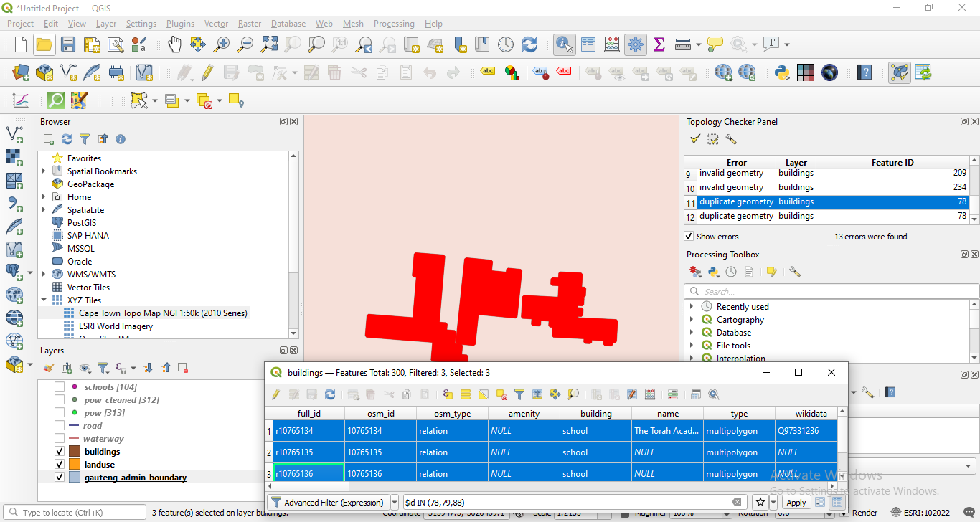Click Toggle editing pencil in attribute table
Screen dimensions: 980x522
pyautogui.click(x=276, y=394)
